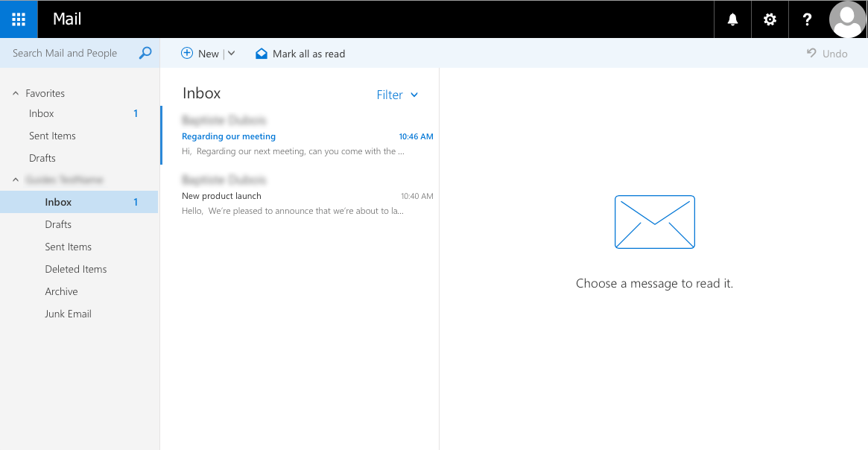Open the account profile avatar
Image resolution: width=868 pixels, height=450 pixels.
pos(847,19)
